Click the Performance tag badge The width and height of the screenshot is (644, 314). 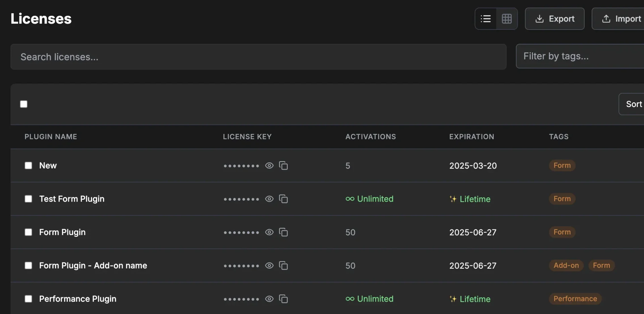pyautogui.click(x=575, y=299)
